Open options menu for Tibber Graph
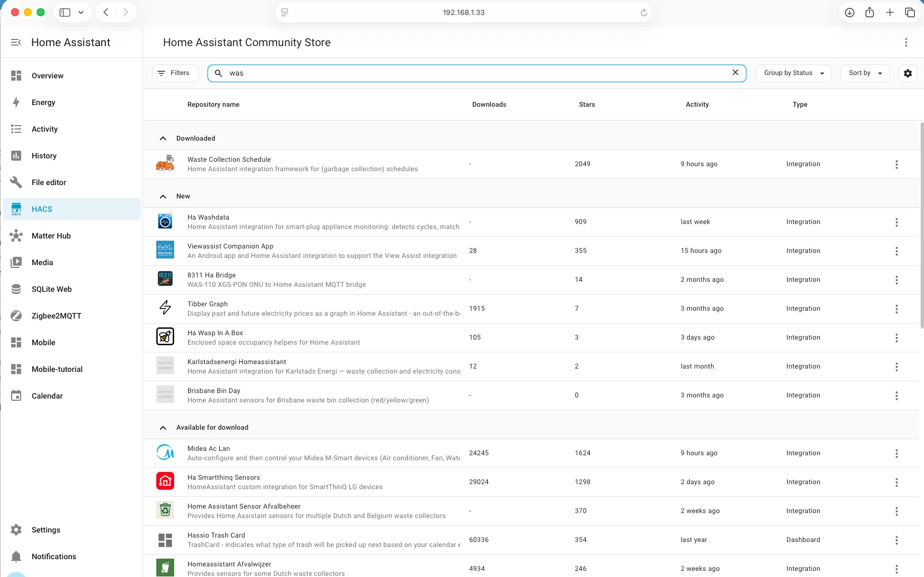 tap(897, 309)
